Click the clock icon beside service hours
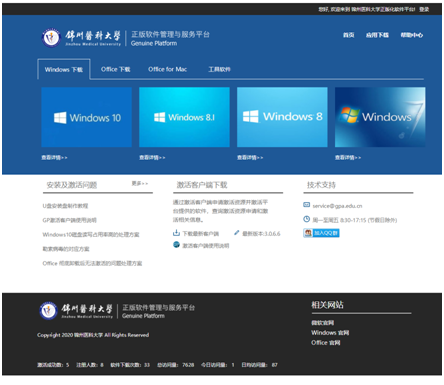Screen dimensions: 444x385 tap(307, 219)
